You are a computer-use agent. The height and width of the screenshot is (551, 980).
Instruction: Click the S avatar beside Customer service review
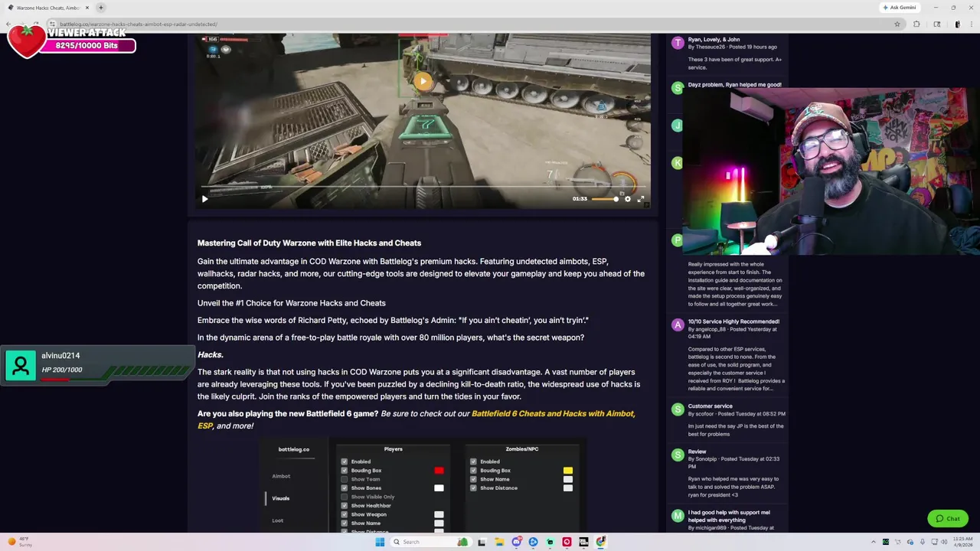point(678,409)
